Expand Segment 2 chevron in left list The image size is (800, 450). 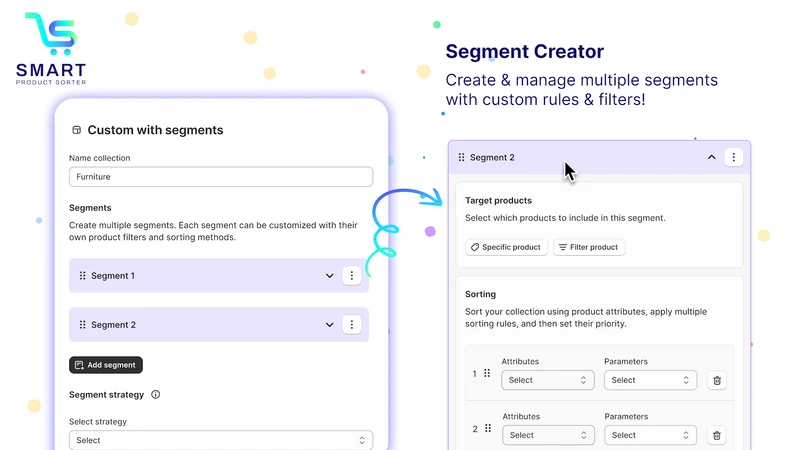click(330, 324)
